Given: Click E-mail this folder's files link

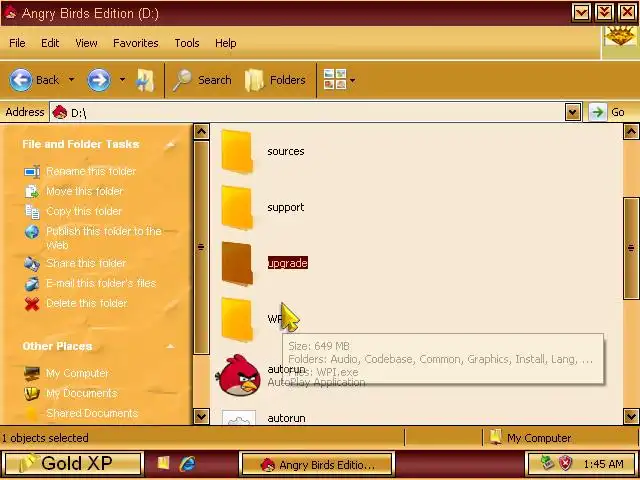Looking at the screenshot, I should (101, 283).
